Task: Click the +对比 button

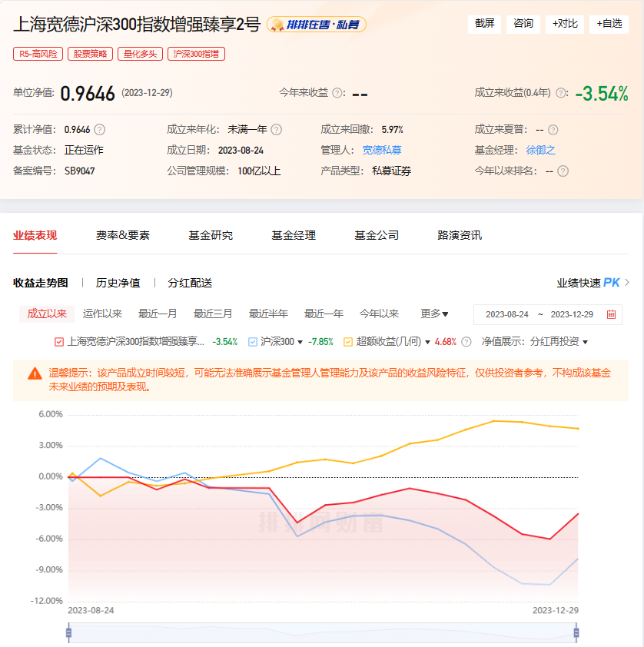Action: 565,24
